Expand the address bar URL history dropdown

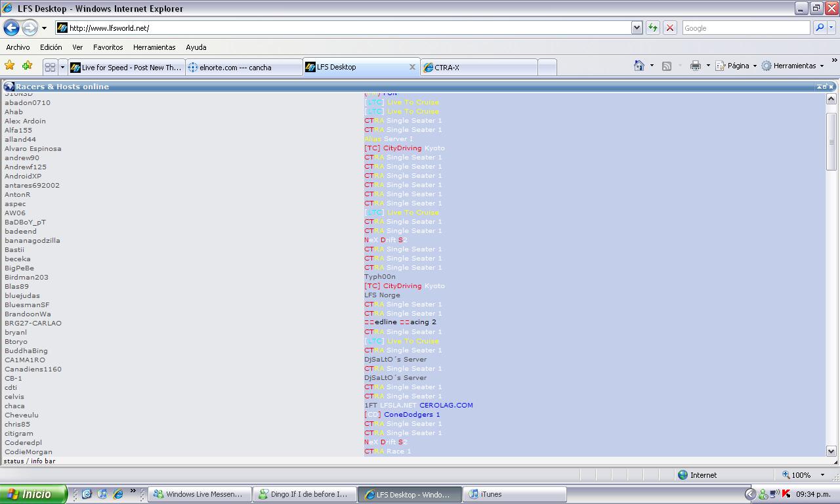pyautogui.click(x=637, y=28)
